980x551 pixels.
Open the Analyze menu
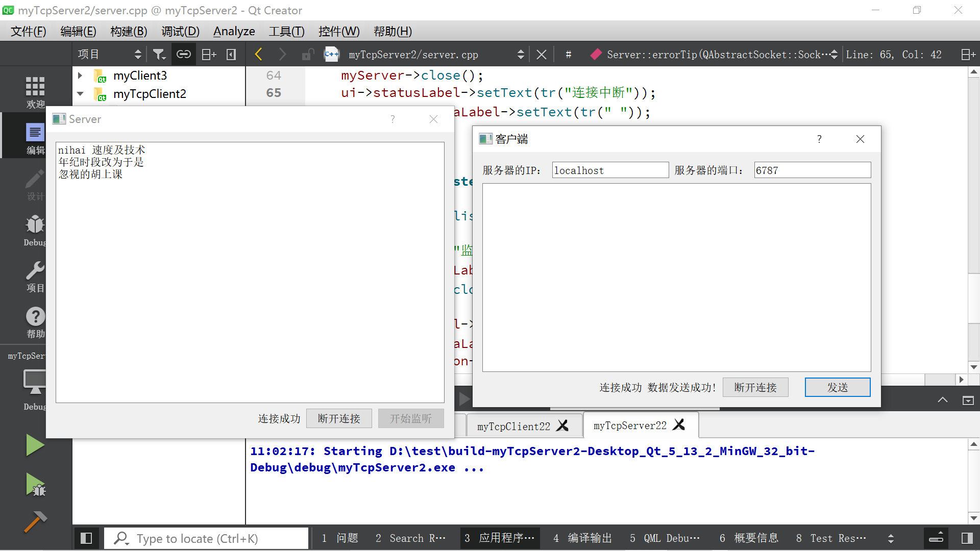pyautogui.click(x=234, y=32)
